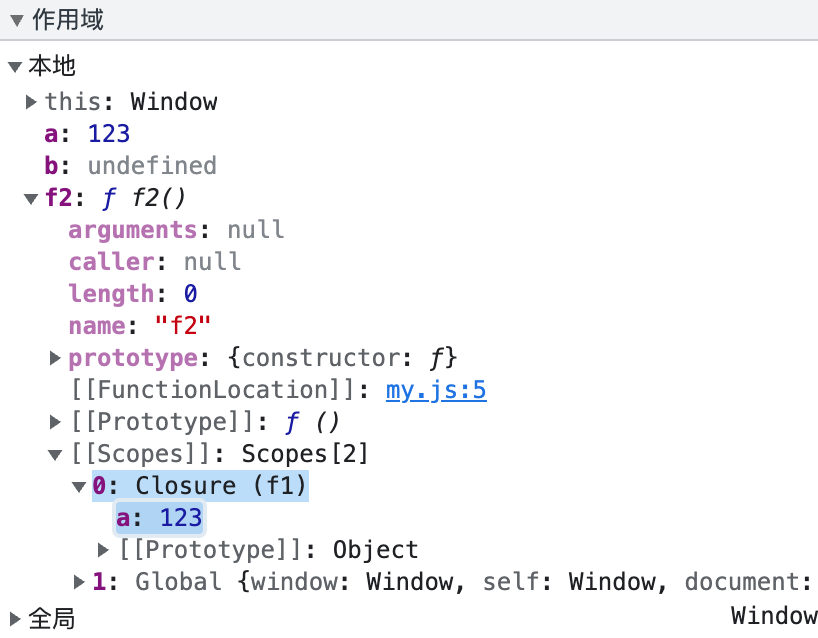
Task: Collapse the Closure (f1) scope
Action: point(79,487)
